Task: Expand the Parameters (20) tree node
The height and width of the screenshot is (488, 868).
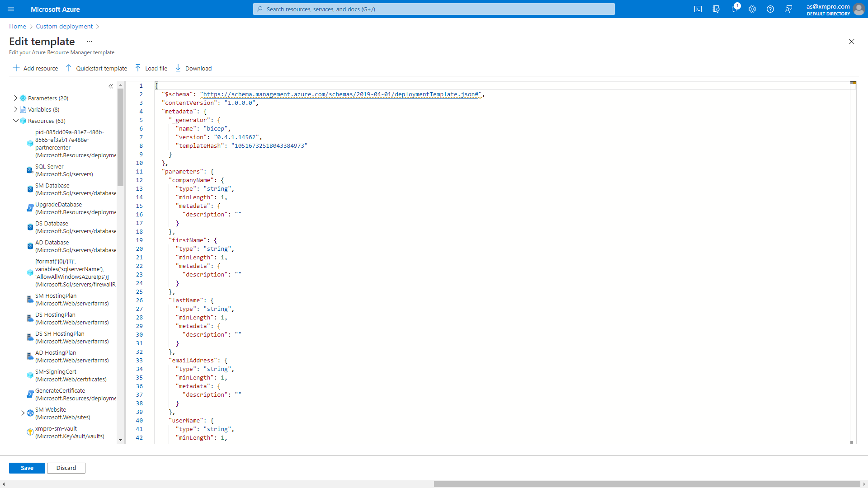Action: coord(16,98)
